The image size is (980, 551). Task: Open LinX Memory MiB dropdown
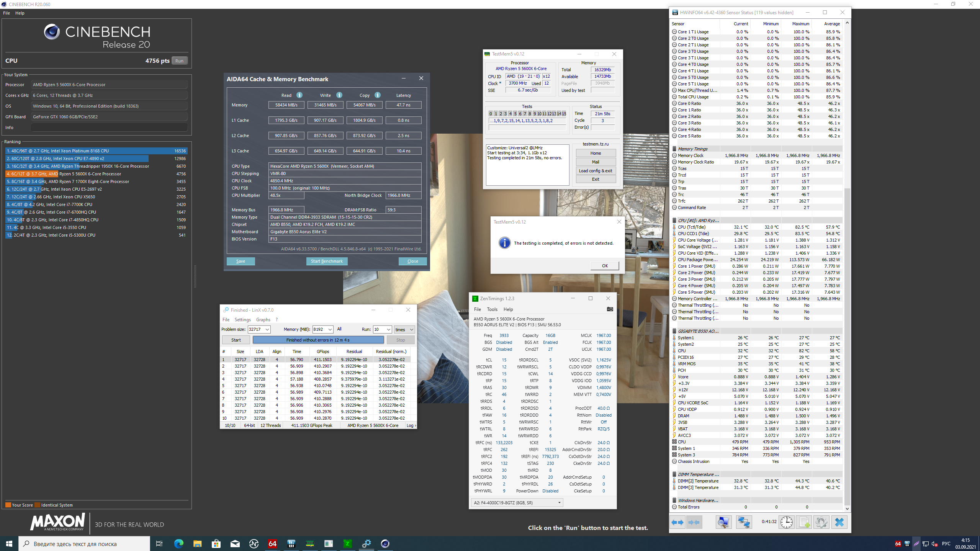tap(330, 330)
